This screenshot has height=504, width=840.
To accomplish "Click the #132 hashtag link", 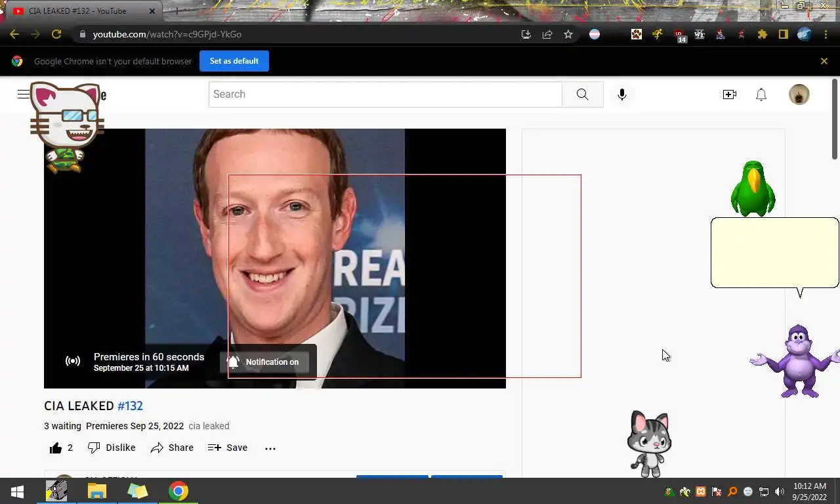I will pos(130,406).
